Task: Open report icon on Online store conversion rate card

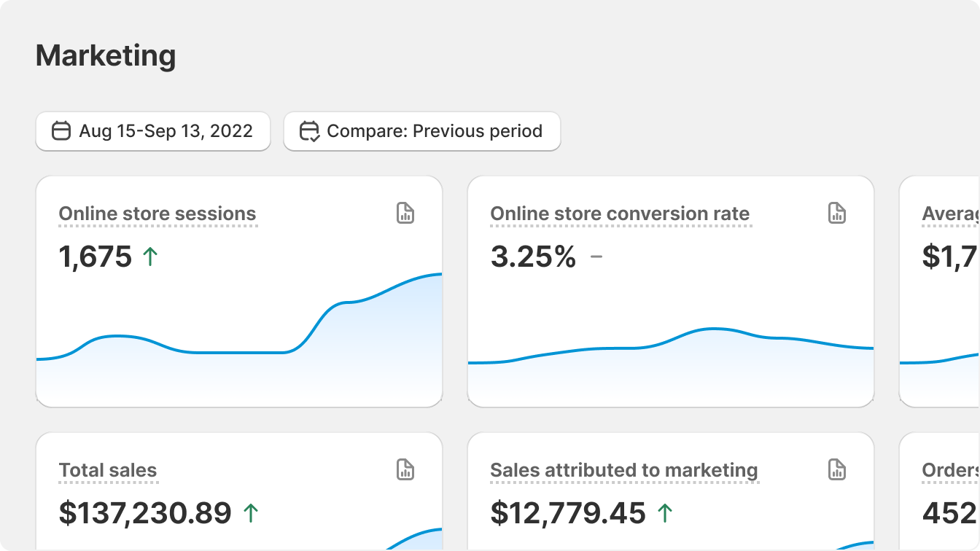Action: (837, 213)
